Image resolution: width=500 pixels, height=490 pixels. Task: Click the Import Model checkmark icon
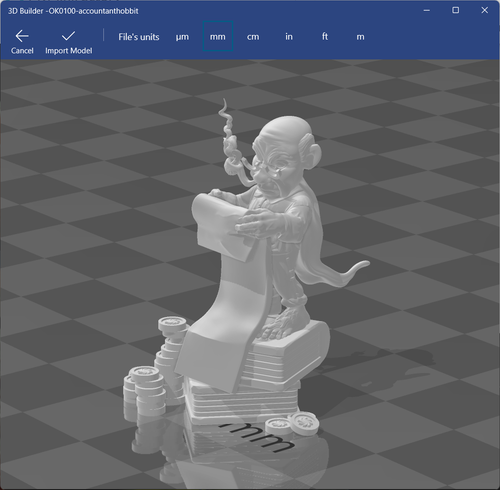click(x=68, y=36)
